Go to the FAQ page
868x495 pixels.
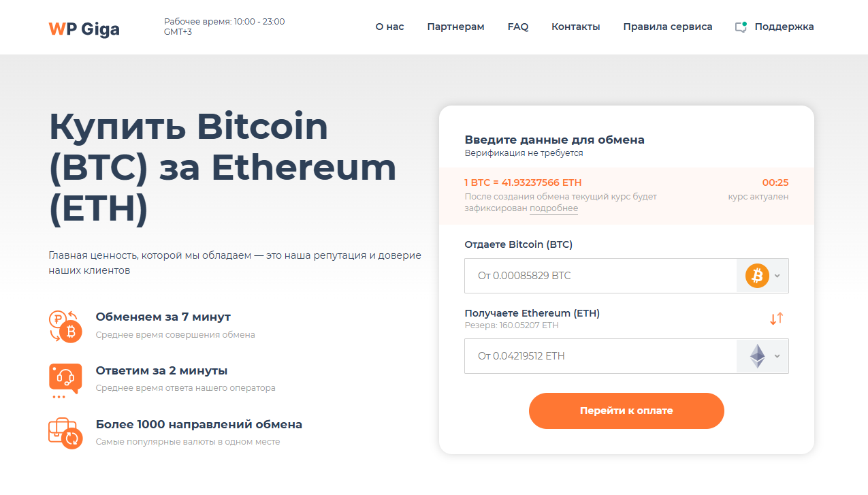point(518,27)
